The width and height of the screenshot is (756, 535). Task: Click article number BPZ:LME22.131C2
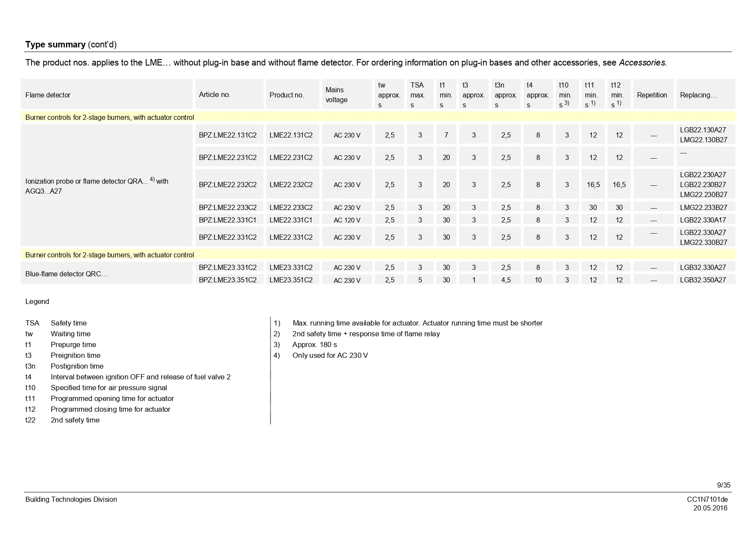(227, 135)
